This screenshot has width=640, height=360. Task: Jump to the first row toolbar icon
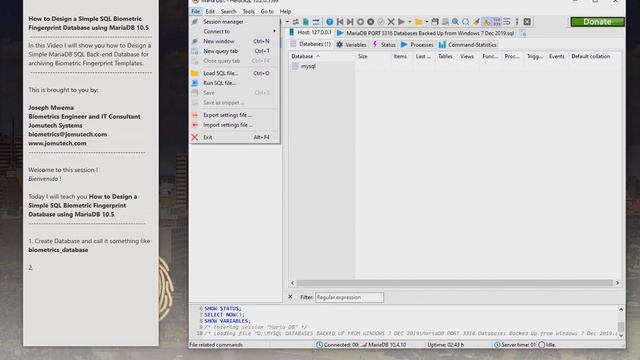coord(340,22)
